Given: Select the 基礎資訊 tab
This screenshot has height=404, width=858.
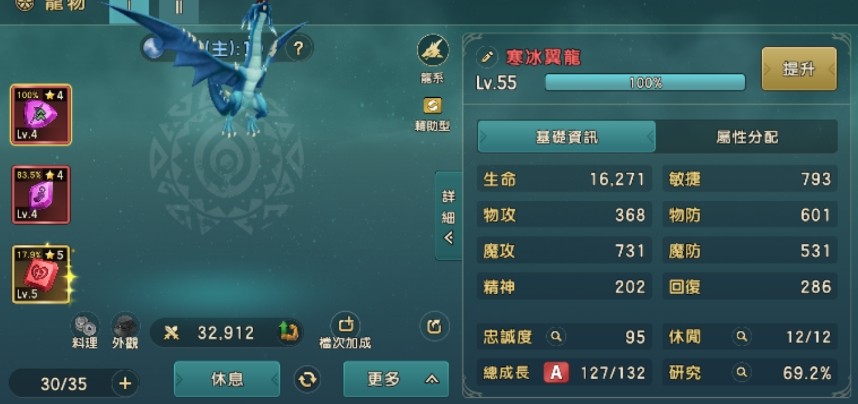Looking at the screenshot, I should (x=566, y=137).
